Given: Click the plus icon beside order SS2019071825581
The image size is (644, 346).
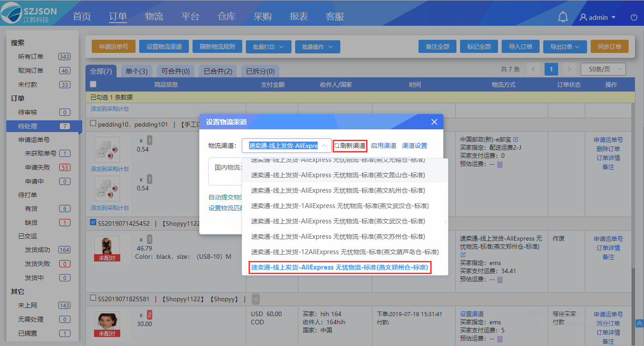Looking at the screenshot, I should 256,299.
